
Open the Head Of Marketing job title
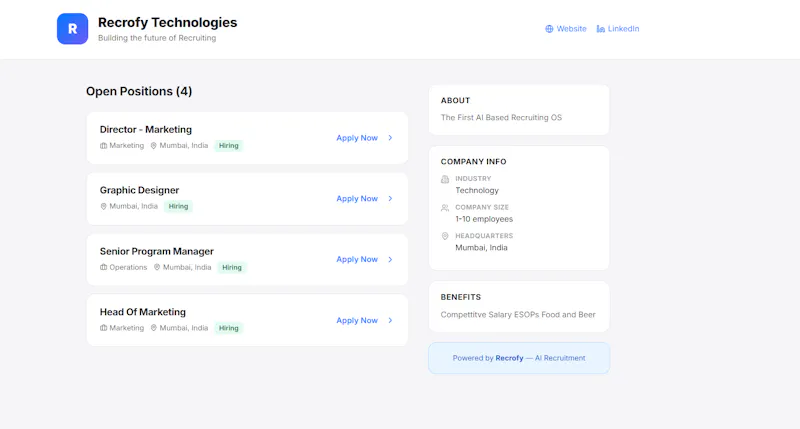[x=142, y=312]
